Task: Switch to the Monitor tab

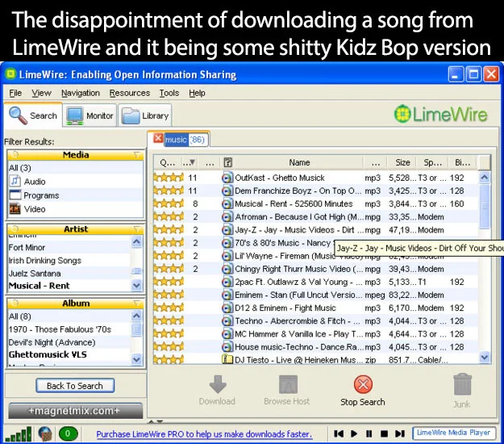Action: point(90,115)
